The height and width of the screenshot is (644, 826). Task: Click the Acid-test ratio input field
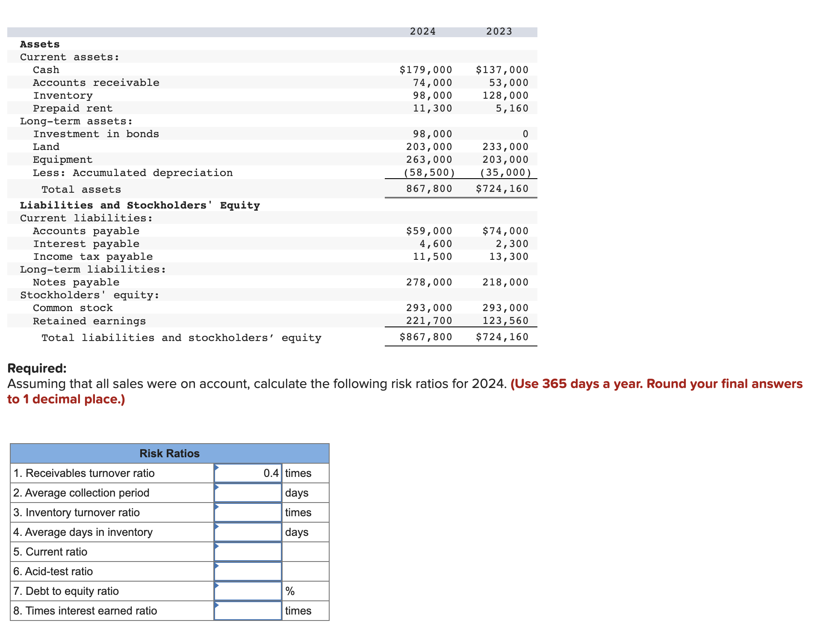click(x=248, y=571)
